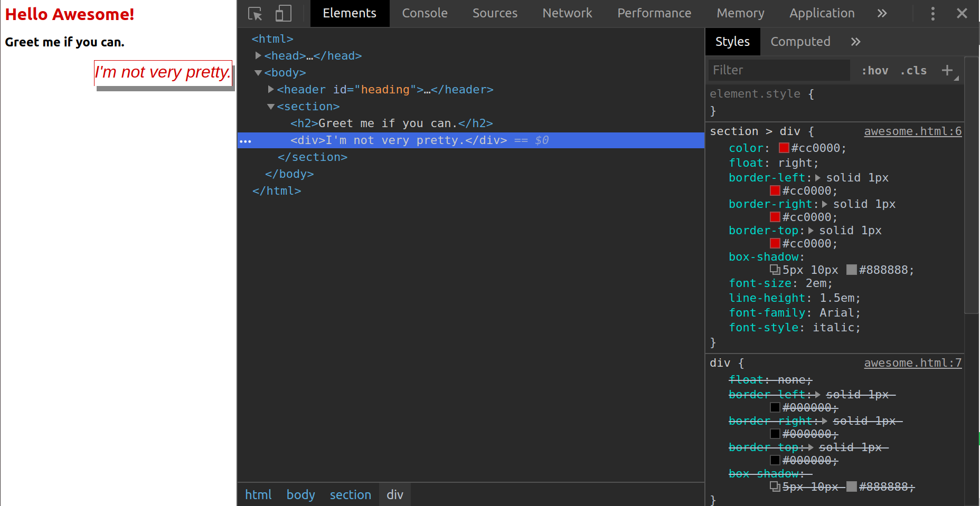
Task: Collapse the body element node
Action: [x=258, y=73]
